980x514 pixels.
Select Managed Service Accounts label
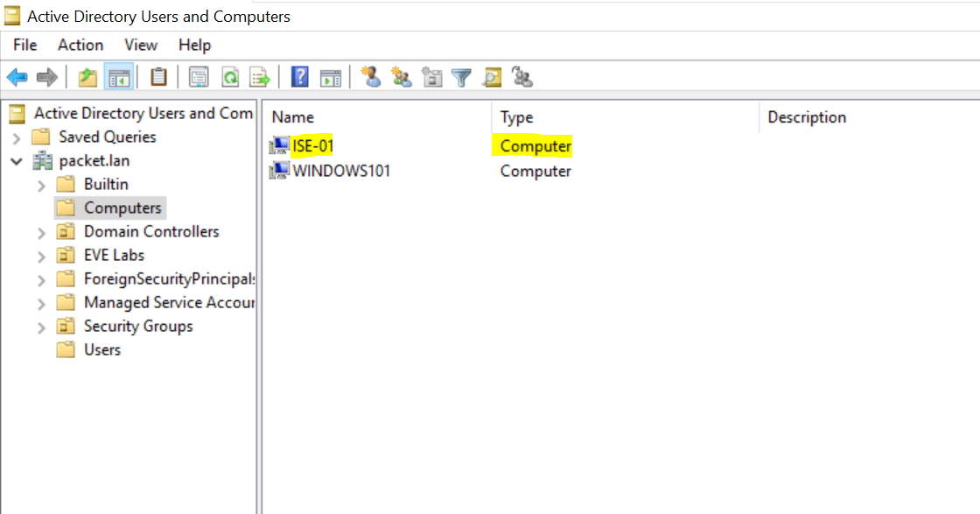(x=170, y=303)
